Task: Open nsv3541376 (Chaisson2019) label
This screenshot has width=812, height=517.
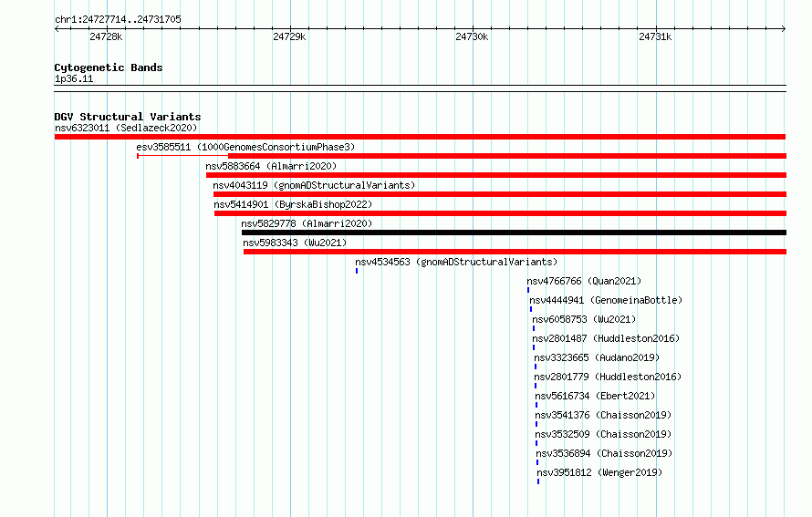Action: pos(603,415)
